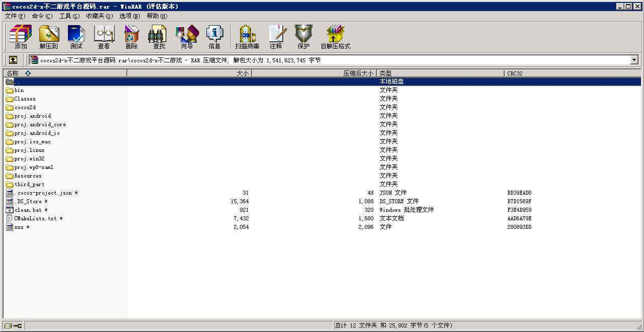Go up one folder level button
The height and width of the screenshot is (332, 644).
(x=13, y=60)
